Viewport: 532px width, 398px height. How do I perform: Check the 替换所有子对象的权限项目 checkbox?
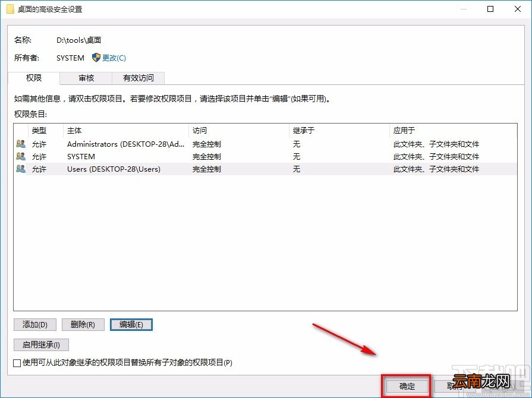(x=17, y=363)
